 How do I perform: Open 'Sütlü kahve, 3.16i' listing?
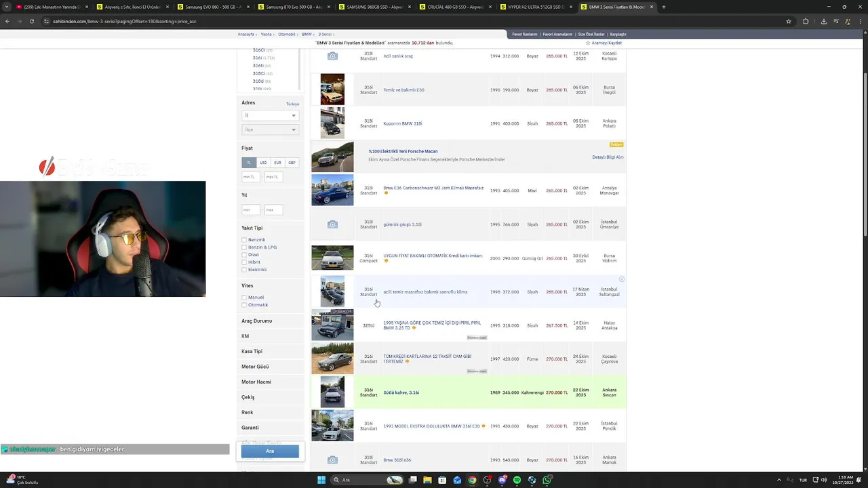click(x=401, y=392)
